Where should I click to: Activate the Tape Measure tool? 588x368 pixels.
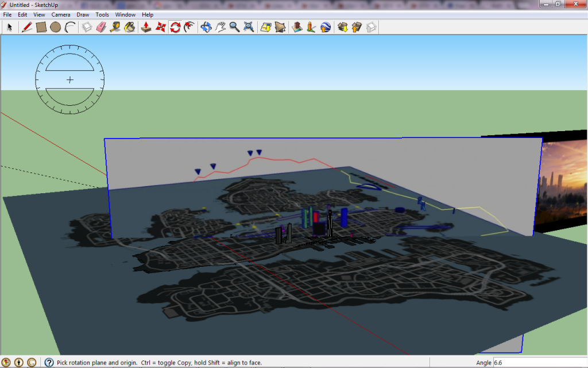pyautogui.click(x=115, y=27)
